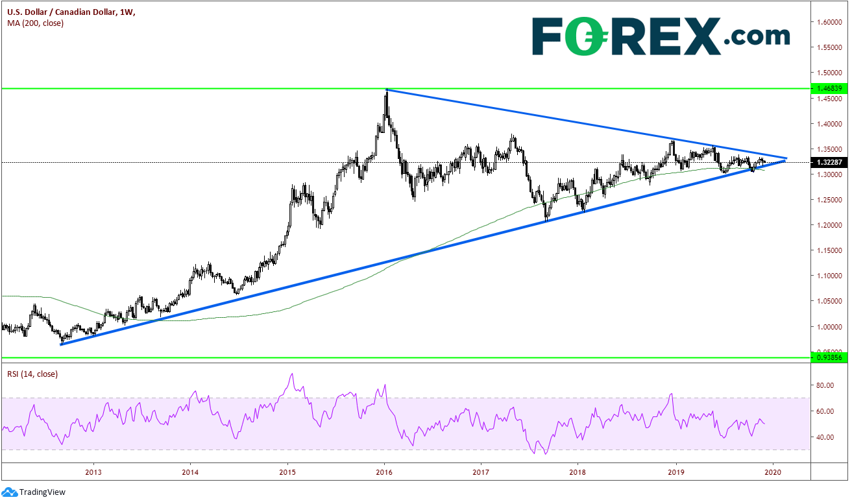Click the 1.40000 price axis value
Image resolution: width=852 pixels, height=504 pixels.
(831, 123)
